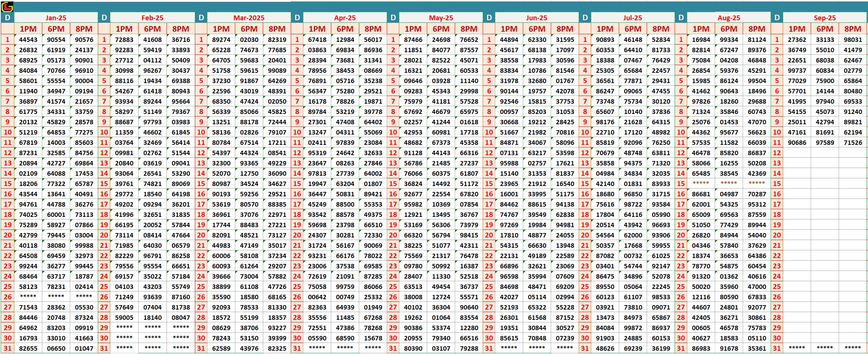Click cell 02994 in Jun-25 day 26
This screenshot has height=354, width=868.
(x=565, y=297)
